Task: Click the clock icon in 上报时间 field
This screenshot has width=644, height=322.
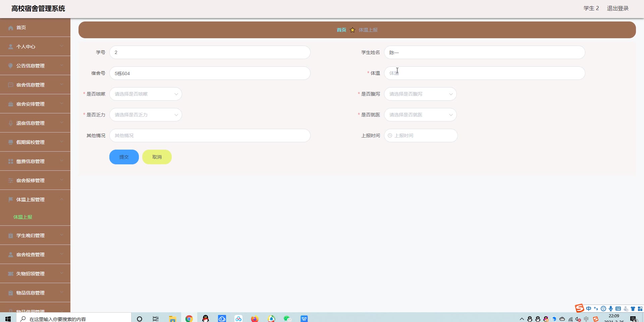Action: tap(390, 136)
